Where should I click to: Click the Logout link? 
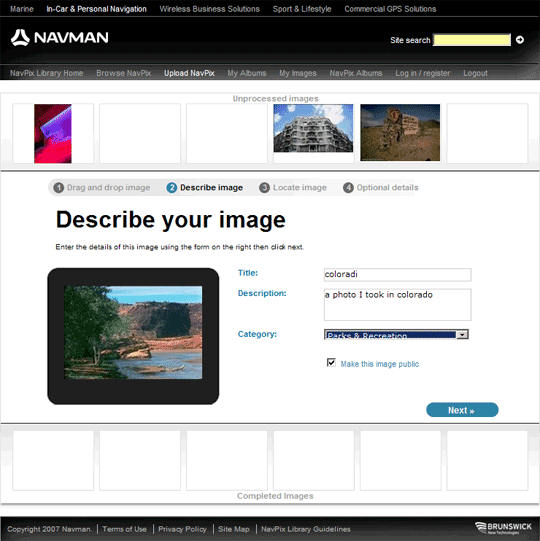pyautogui.click(x=475, y=73)
